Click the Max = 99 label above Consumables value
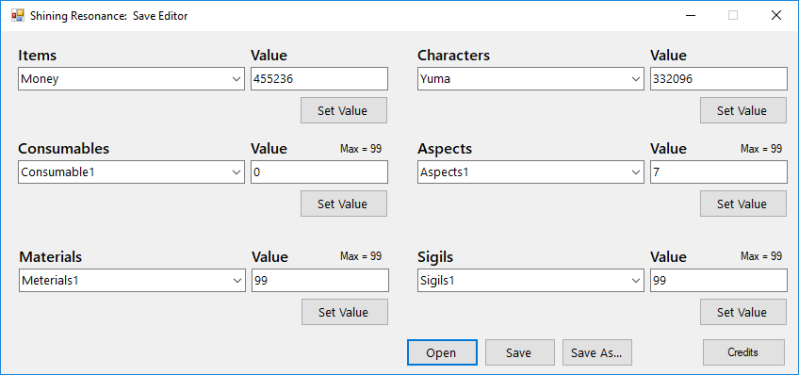The height and width of the screenshot is (375, 799). [361, 149]
